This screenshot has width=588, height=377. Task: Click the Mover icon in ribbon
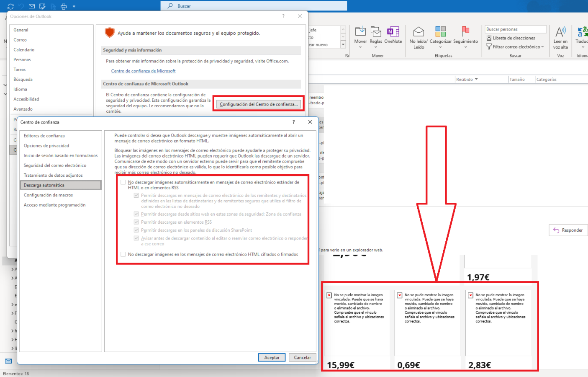pyautogui.click(x=360, y=32)
